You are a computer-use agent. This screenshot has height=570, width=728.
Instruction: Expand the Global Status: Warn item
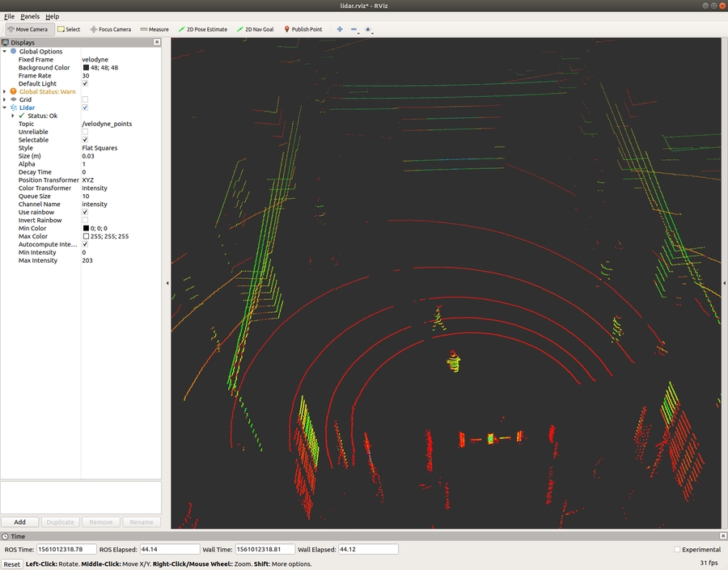tap(5, 91)
